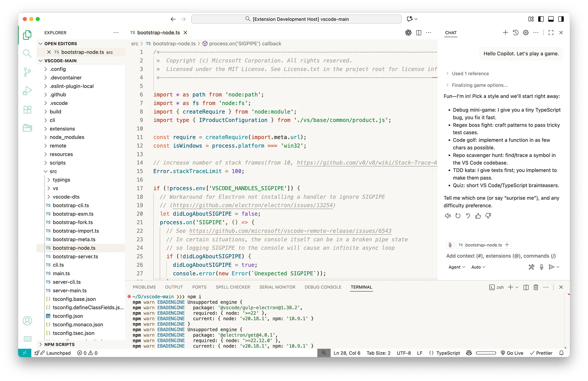Viewport: 588px width, 381px height.
Task: Click the attach context paperclip in chat
Action: 450,245
